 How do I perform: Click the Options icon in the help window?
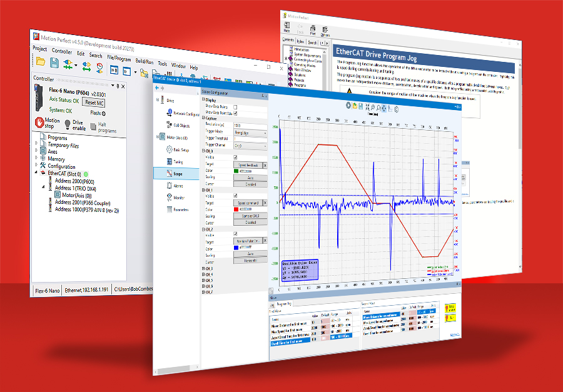[x=325, y=32]
